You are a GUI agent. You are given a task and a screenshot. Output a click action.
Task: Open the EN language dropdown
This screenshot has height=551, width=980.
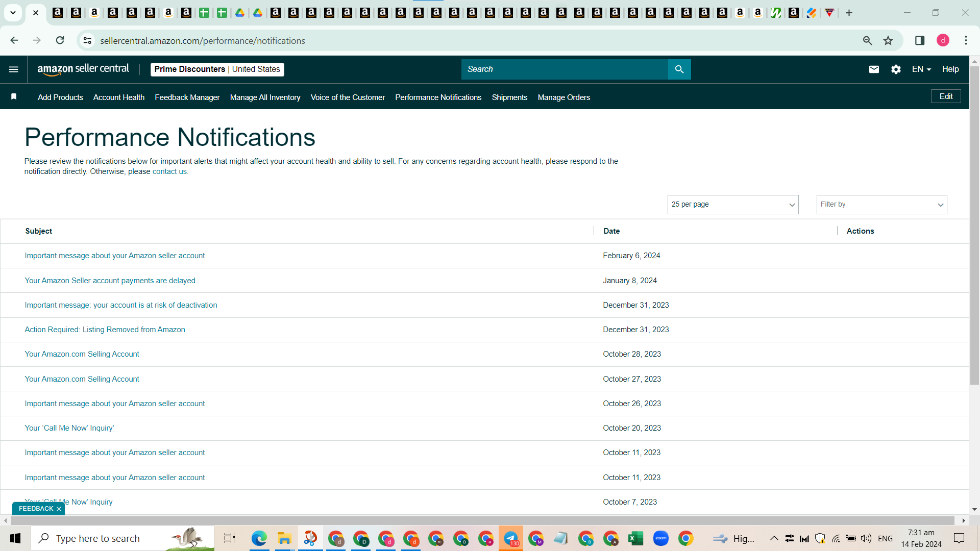[921, 69]
